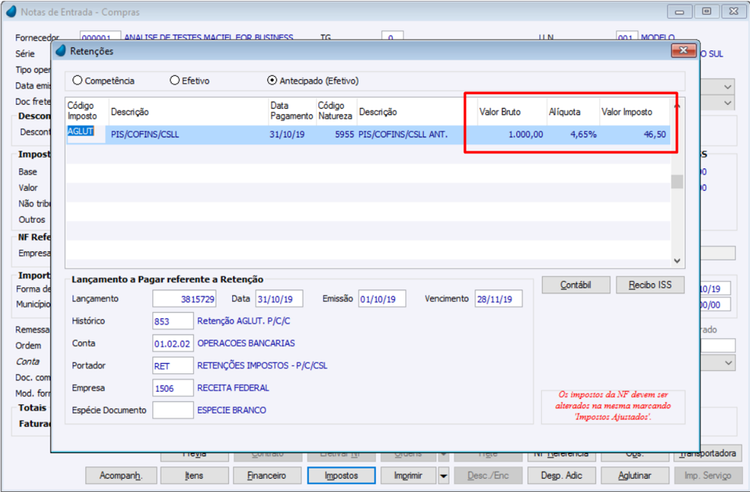Click the Acompanh. button in Notas de Entrada
The image size is (750, 492).
[121, 475]
